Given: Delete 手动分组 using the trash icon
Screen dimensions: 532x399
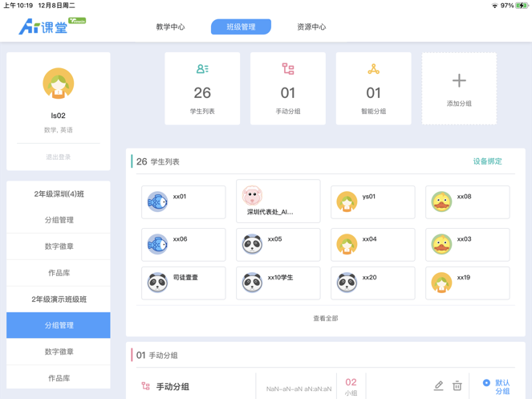Looking at the screenshot, I should pyautogui.click(x=457, y=386).
